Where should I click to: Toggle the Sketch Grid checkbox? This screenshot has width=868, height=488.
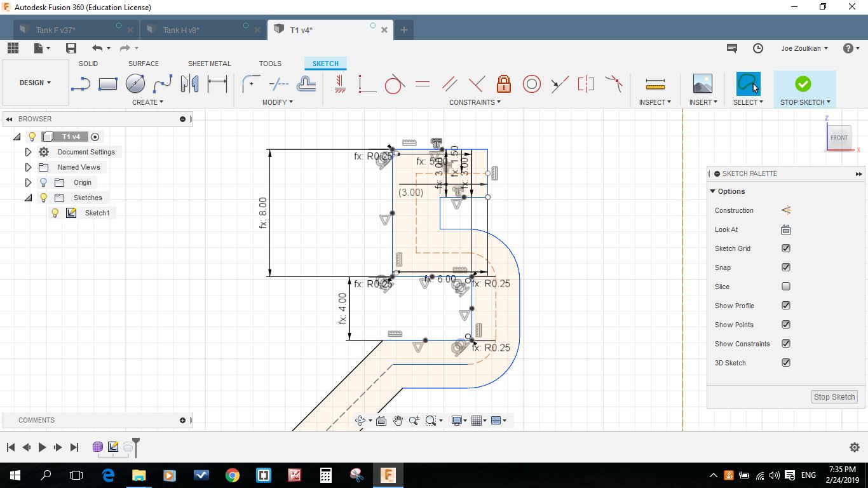click(786, 248)
